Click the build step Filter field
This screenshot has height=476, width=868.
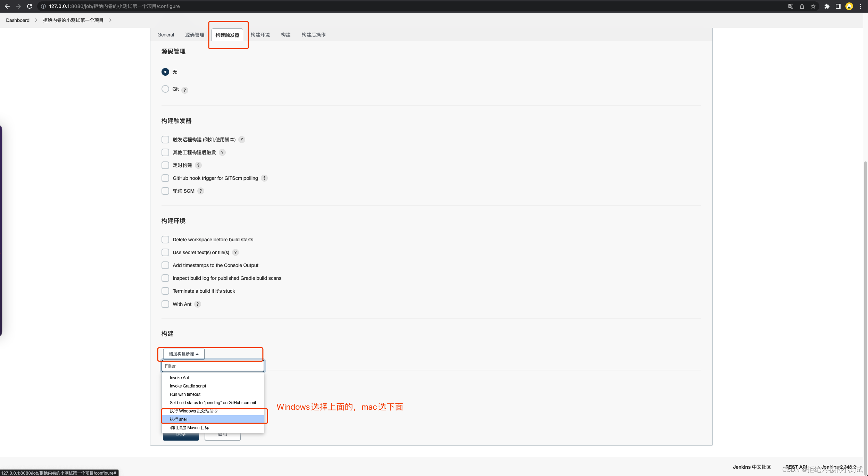tap(213, 366)
